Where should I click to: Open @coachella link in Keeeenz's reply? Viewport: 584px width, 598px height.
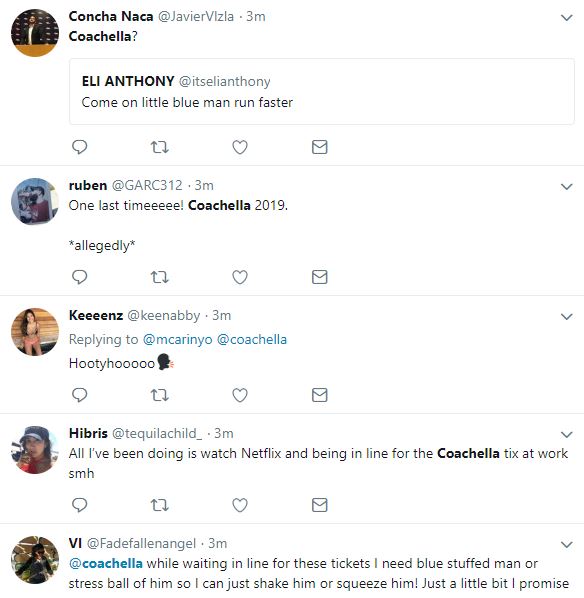pyautogui.click(x=252, y=339)
